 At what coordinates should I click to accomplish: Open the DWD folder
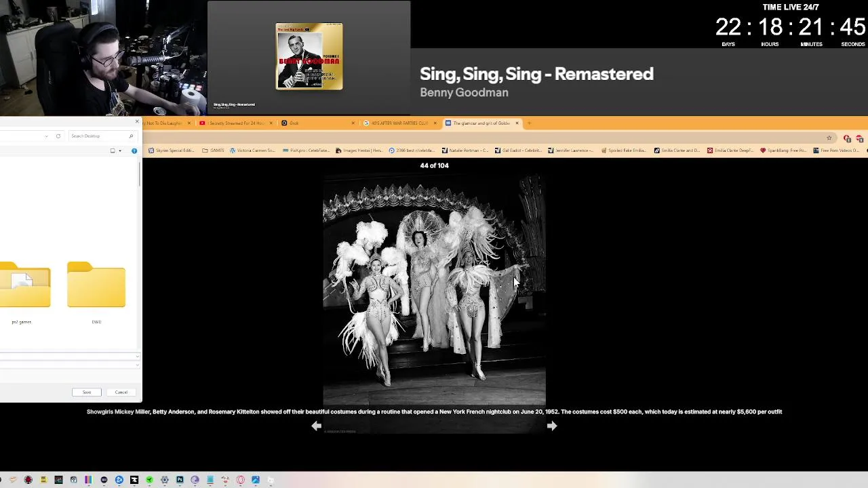[96, 293]
